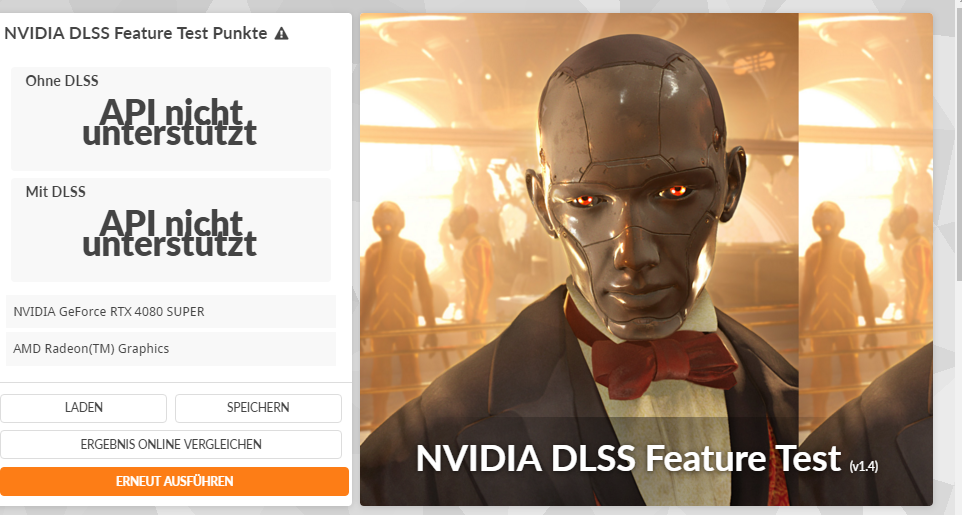962x515 pixels.
Task: Click the NVIDIA DLSS Feature Test Punkte heading
Action: 136,33
